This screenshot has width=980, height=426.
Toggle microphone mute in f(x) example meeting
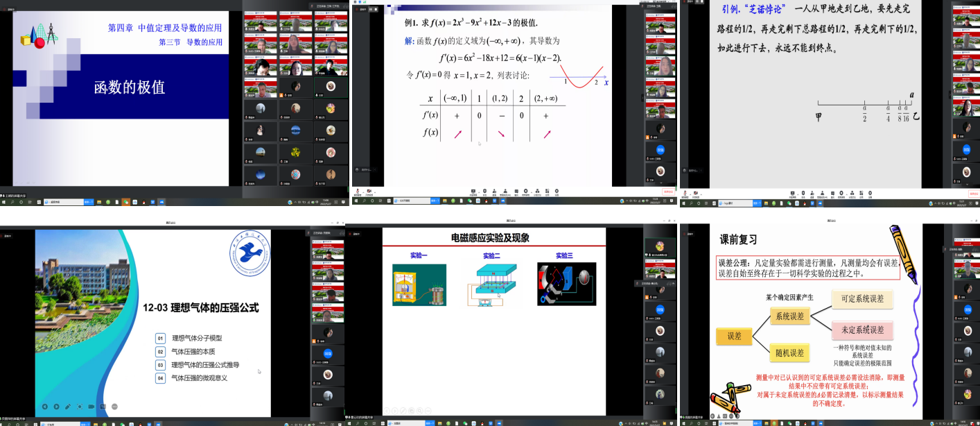(x=358, y=191)
